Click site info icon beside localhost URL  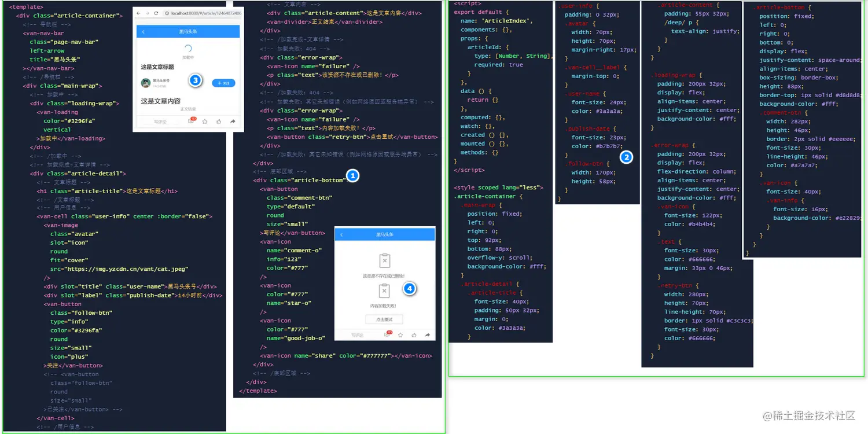coord(167,13)
